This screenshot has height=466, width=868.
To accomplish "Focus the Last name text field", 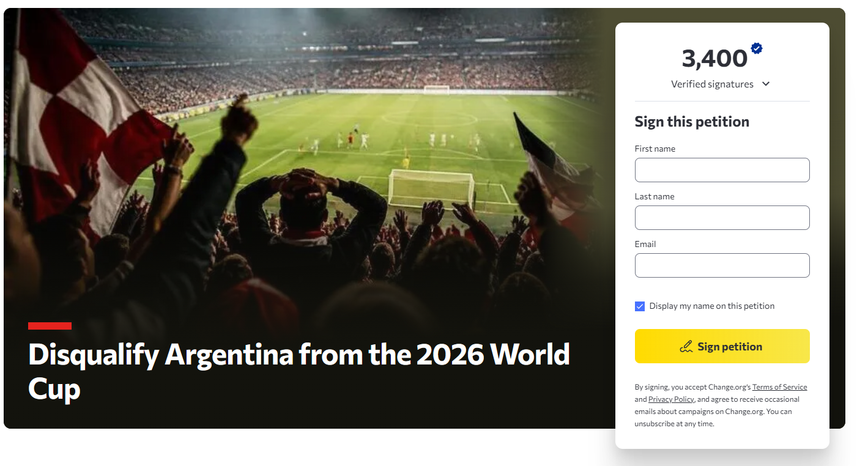I will click(x=722, y=218).
